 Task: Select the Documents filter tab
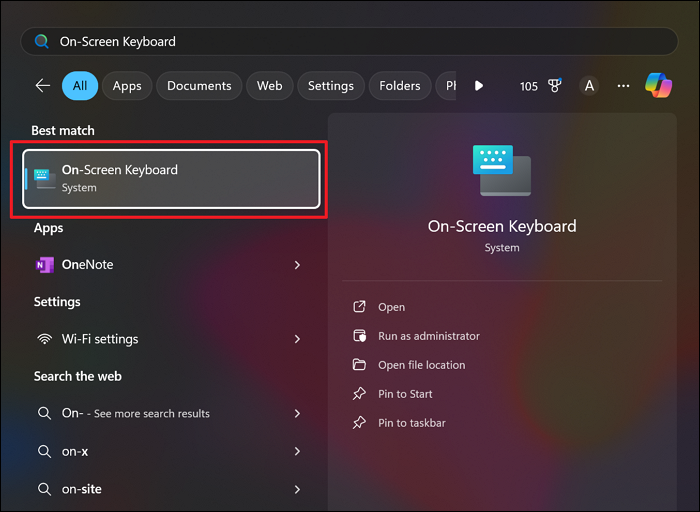click(x=199, y=86)
